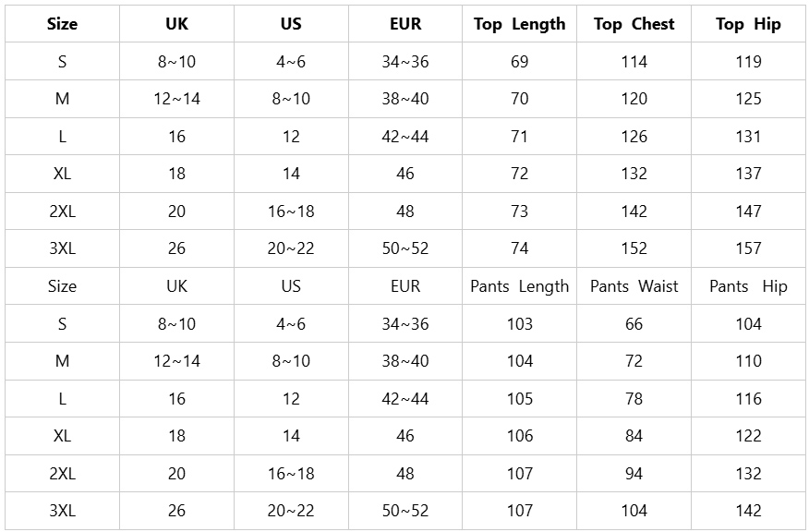The image size is (809, 532).
Task: Click Pants Waist value 94
Action: point(634,474)
